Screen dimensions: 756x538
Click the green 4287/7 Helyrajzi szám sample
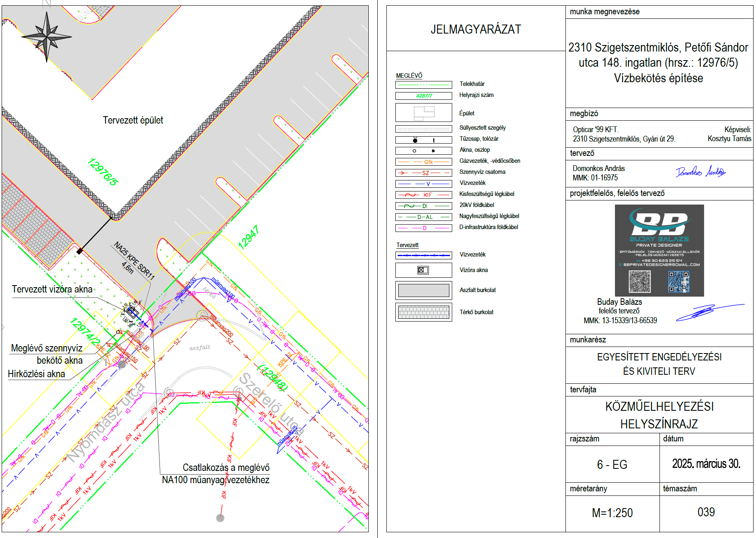[424, 96]
